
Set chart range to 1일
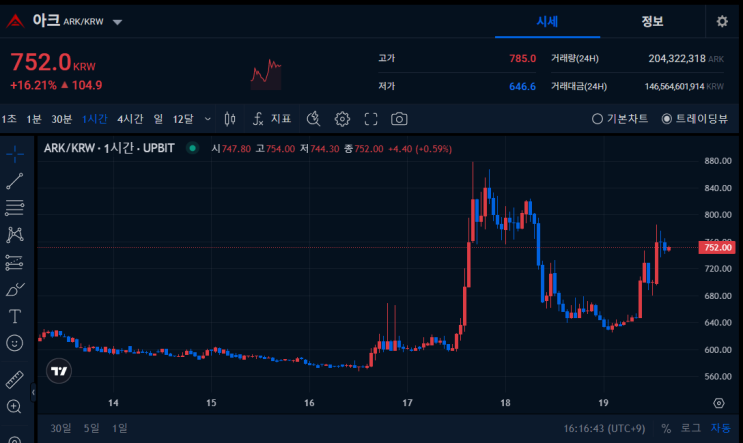(119, 428)
